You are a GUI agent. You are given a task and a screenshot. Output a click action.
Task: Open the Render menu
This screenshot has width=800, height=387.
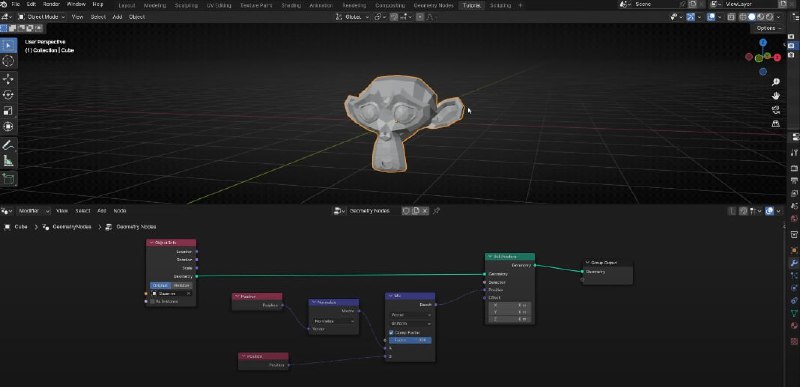[51, 4]
